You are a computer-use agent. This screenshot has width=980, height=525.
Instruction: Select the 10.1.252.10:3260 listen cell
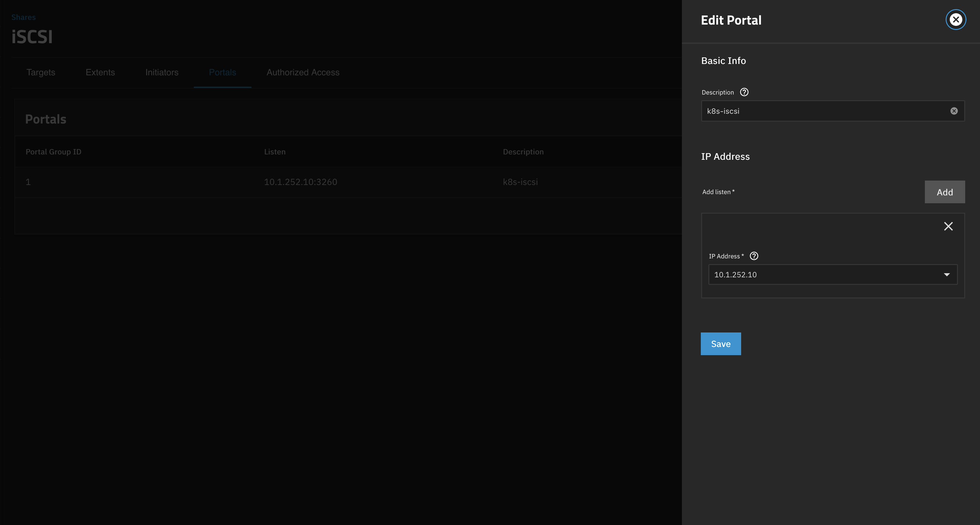pyautogui.click(x=301, y=182)
